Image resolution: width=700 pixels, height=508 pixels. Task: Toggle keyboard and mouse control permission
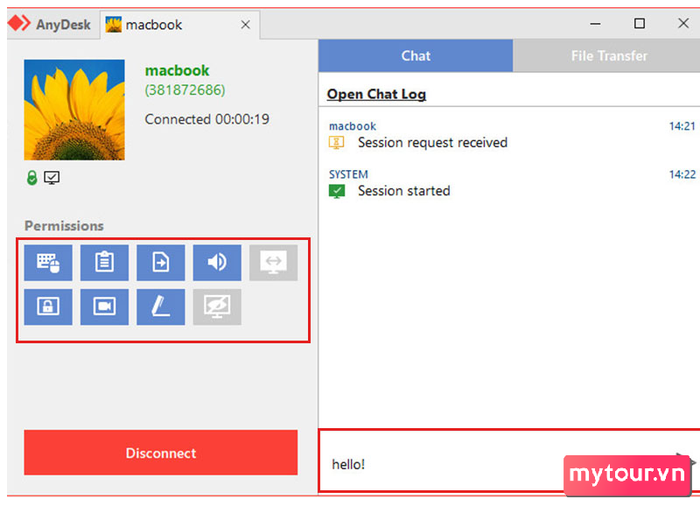48,262
